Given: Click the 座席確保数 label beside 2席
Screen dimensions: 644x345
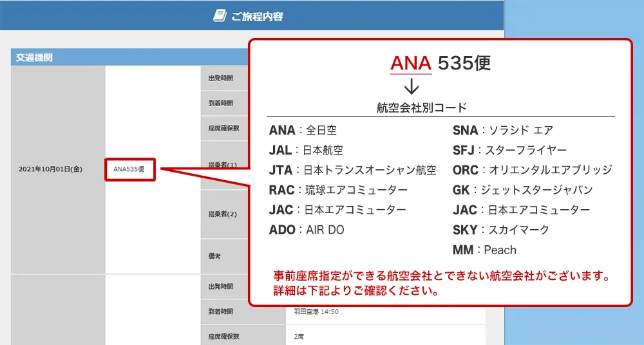Looking at the screenshot, I should 224,337.
